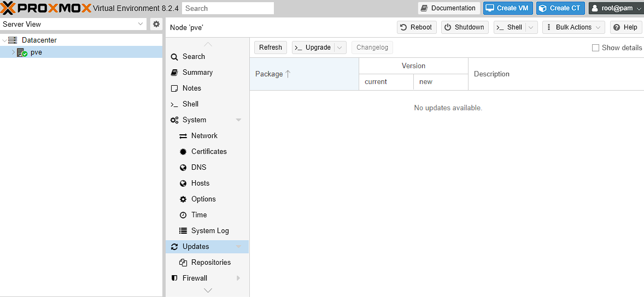Expand the Bulk Actions menu

click(573, 27)
